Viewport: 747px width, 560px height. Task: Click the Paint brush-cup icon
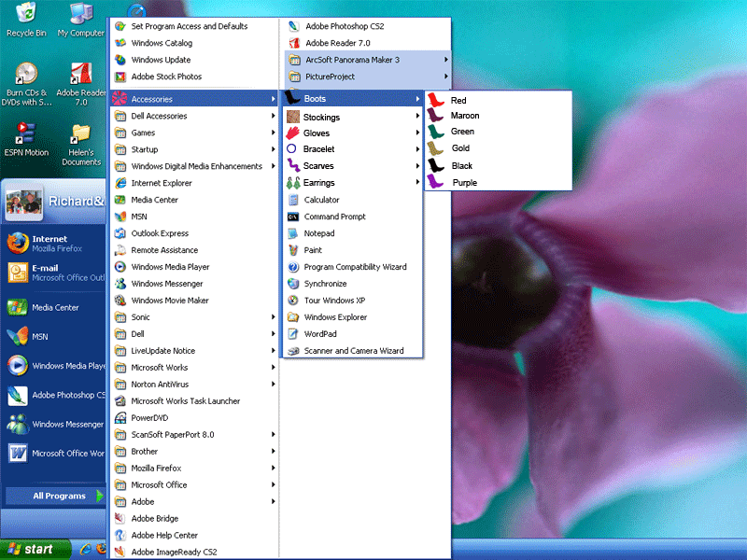point(293,250)
